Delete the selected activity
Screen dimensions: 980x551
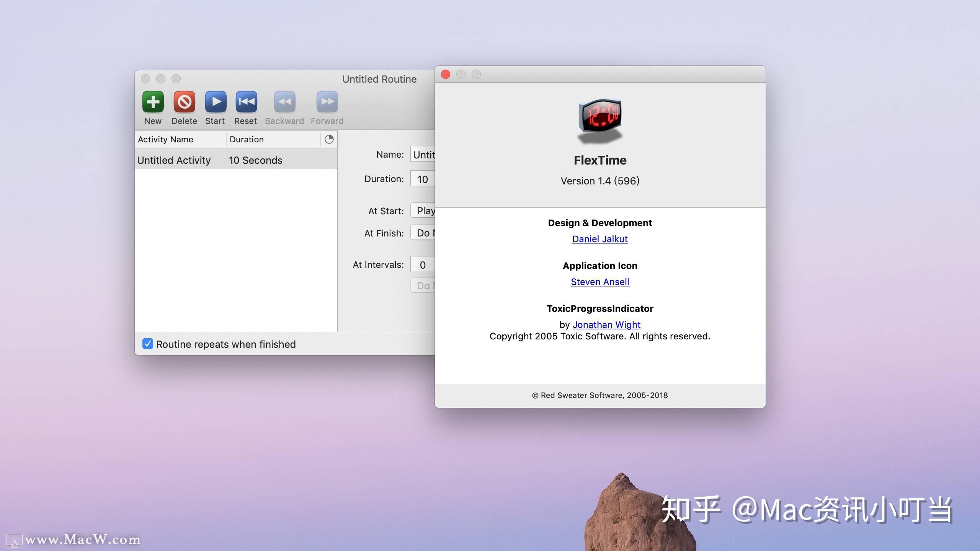[184, 101]
